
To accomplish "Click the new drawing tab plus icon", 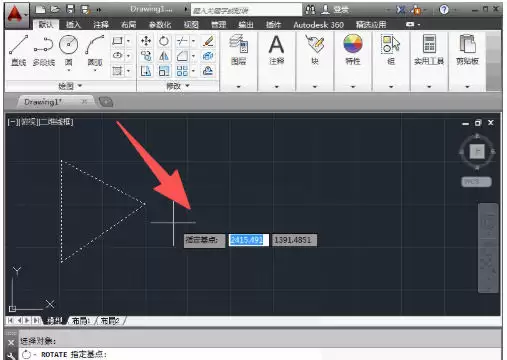I will (x=106, y=102).
